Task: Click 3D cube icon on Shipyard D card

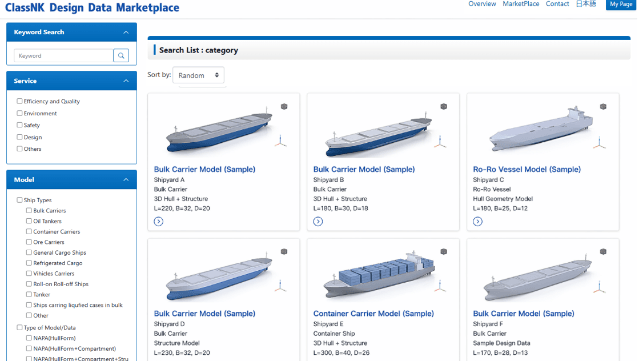Action: (x=284, y=251)
